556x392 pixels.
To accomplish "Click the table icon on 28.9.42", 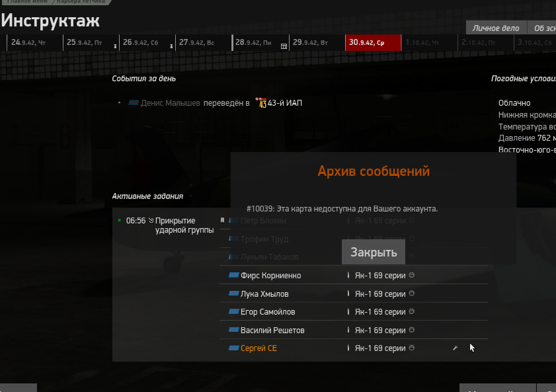I will click(x=284, y=46).
